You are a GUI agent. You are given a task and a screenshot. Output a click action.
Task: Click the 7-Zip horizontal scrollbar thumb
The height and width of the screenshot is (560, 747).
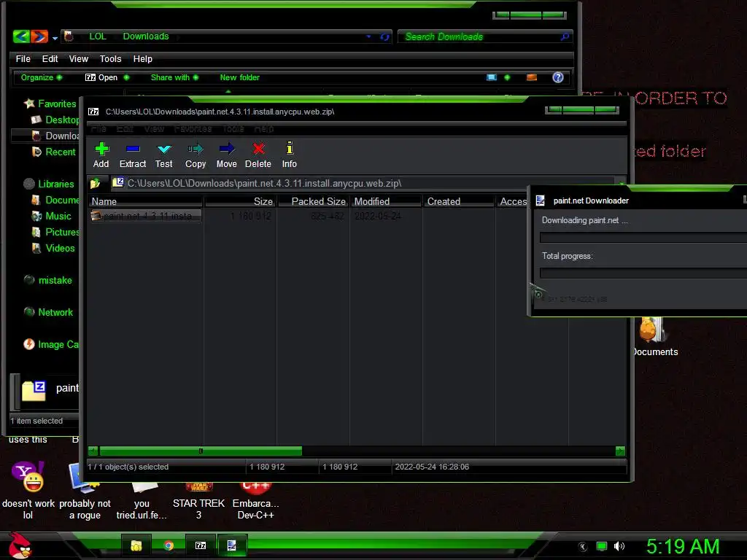coord(201,451)
